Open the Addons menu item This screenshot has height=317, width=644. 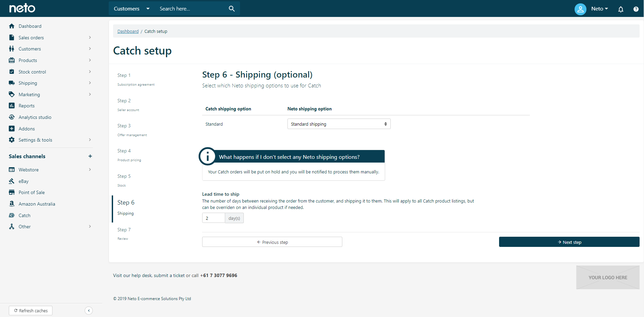click(26, 129)
